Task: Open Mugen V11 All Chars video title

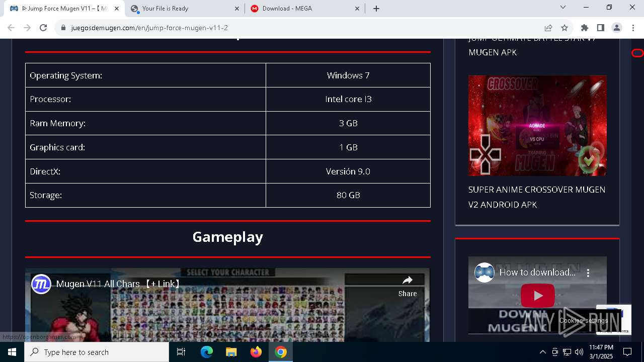Action: click(119, 284)
